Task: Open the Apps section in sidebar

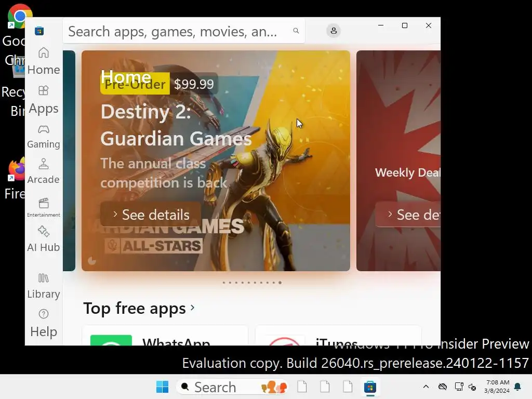Action: pyautogui.click(x=44, y=100)
